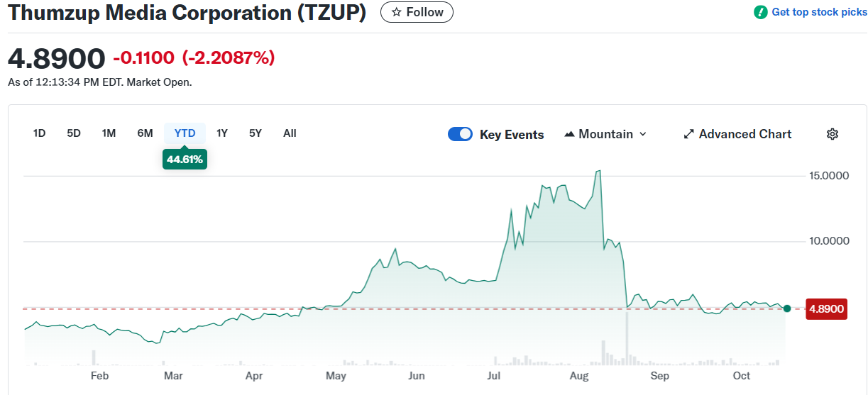Select the 1D time range tab
The image size is (868, 395).
coord(40,133)
